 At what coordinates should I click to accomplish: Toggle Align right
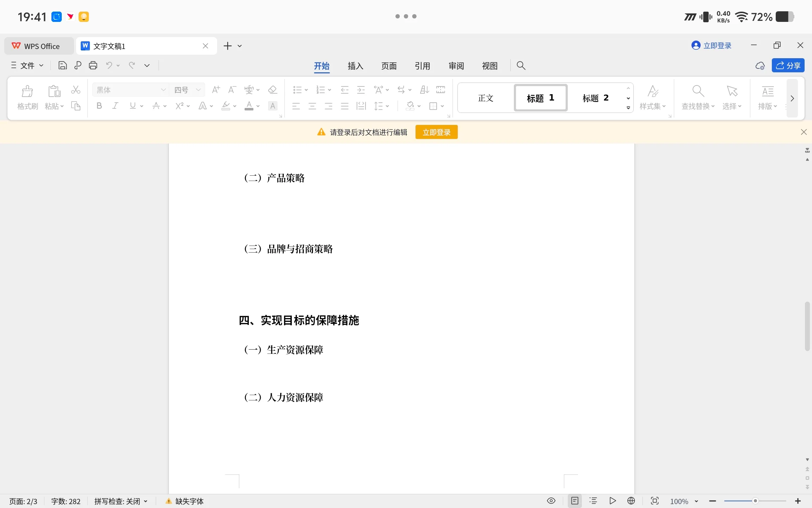(x=328, y=106)
